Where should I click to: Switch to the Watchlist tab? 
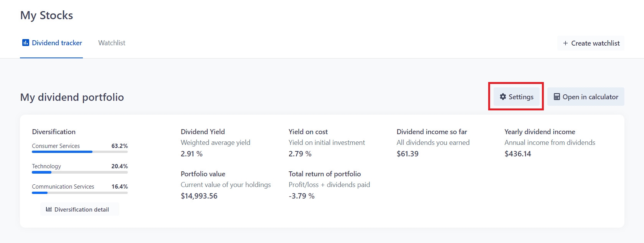coord(112,43)
